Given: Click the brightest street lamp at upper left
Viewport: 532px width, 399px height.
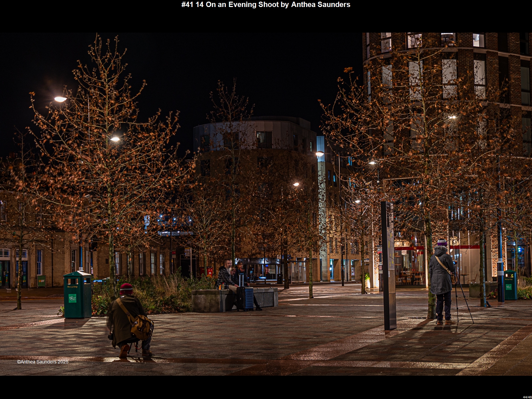Looking at the screenshot, I should tap(61, 99).
